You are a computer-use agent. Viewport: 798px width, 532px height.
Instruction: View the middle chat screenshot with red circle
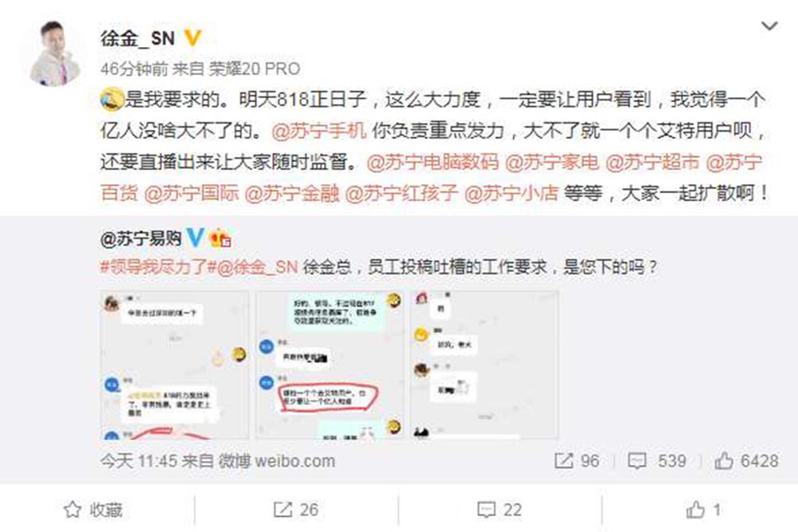point(330,365)
